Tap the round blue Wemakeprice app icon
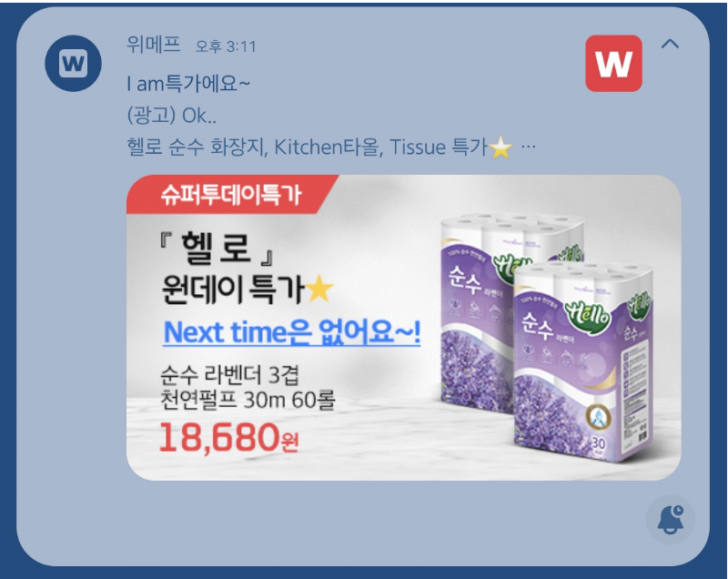Viewport: 728px width, 579px height. pos(73,63)
